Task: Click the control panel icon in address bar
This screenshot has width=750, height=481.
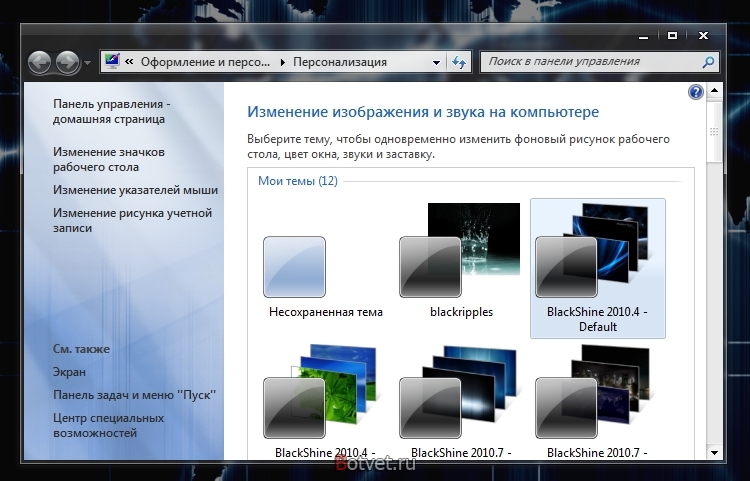Action: (x=112, y=62)
